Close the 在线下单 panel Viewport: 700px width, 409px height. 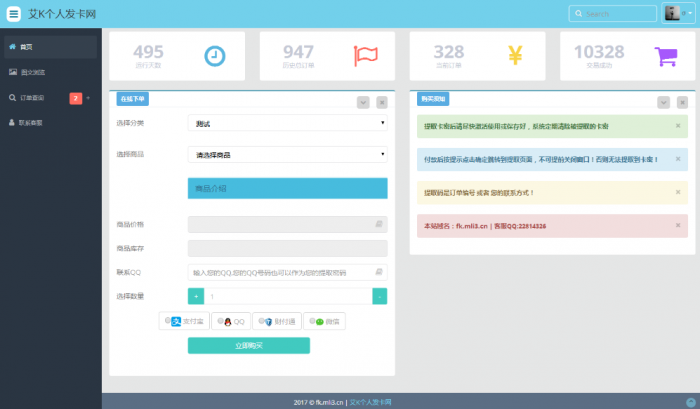pos(382,102)
